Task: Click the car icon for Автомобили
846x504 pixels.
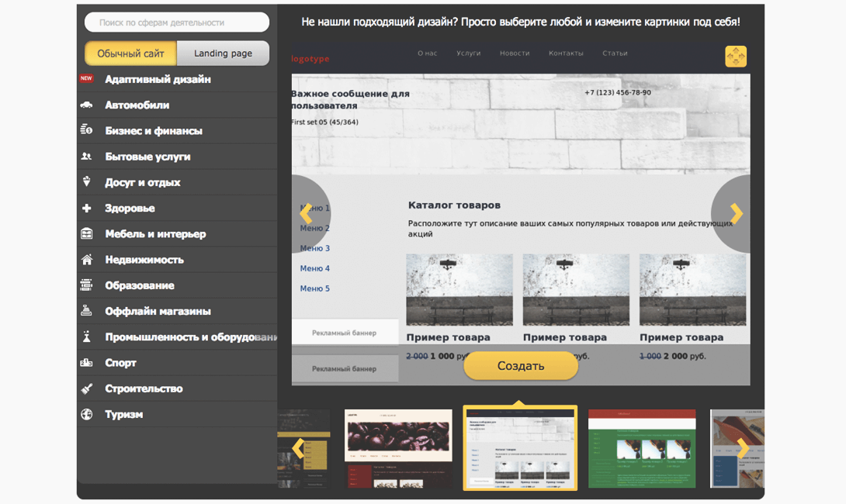Action: click(x=86, y=105)
